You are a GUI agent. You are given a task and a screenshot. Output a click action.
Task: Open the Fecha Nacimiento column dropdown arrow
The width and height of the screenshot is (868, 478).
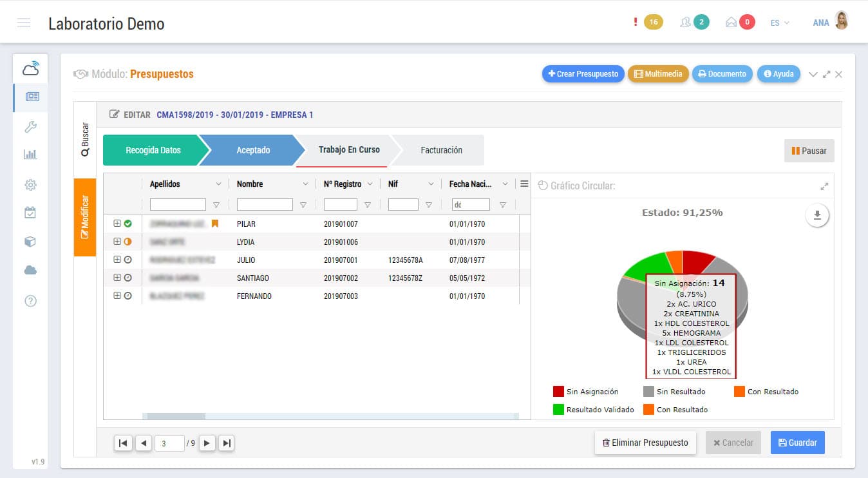click(x=505, y=184)
